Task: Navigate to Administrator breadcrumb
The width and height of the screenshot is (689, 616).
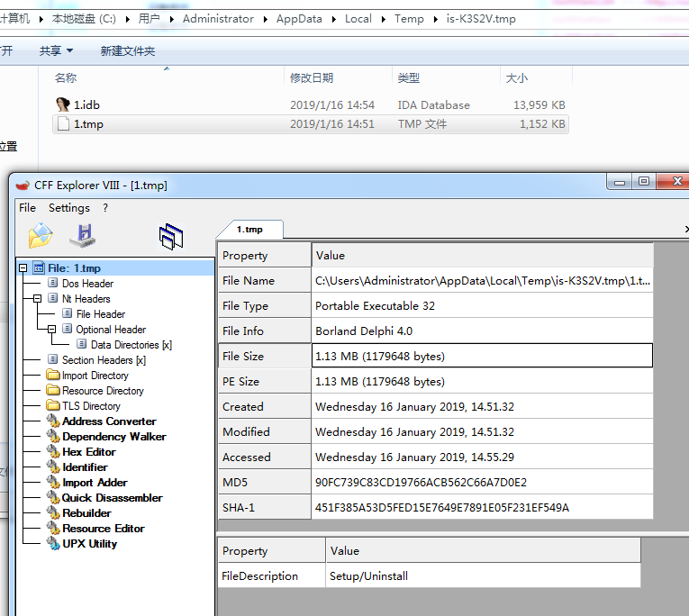Action: coord(218,19)
